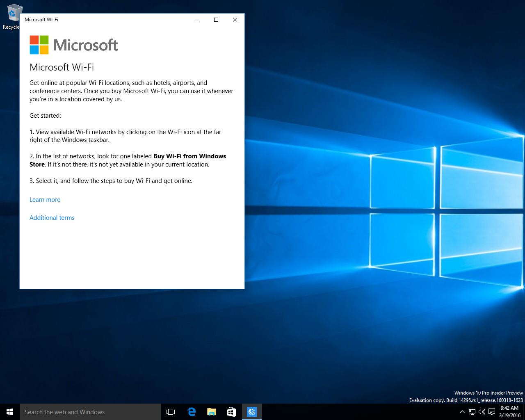Screen dimensions: 525x420
Task: Open File Explorer from the taskbar
Action: (x=211, y=412)
